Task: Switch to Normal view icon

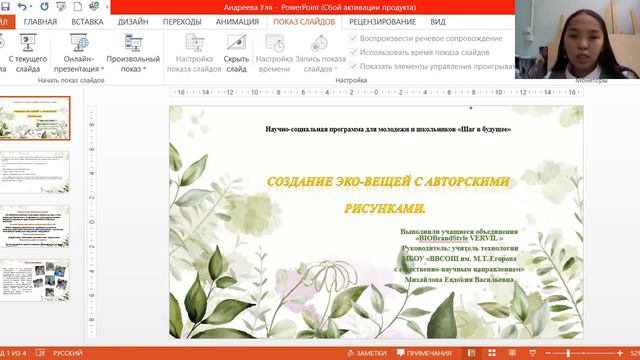Action: click(471, 353)
